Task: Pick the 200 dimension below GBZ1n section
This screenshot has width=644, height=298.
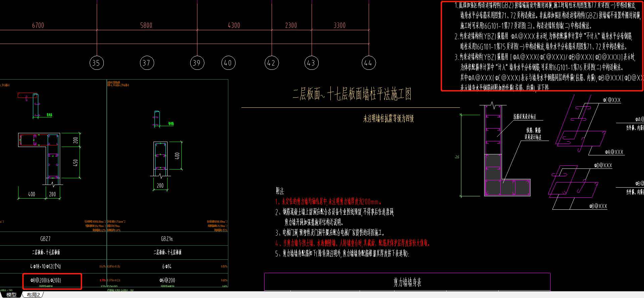Action: [160, 186]
